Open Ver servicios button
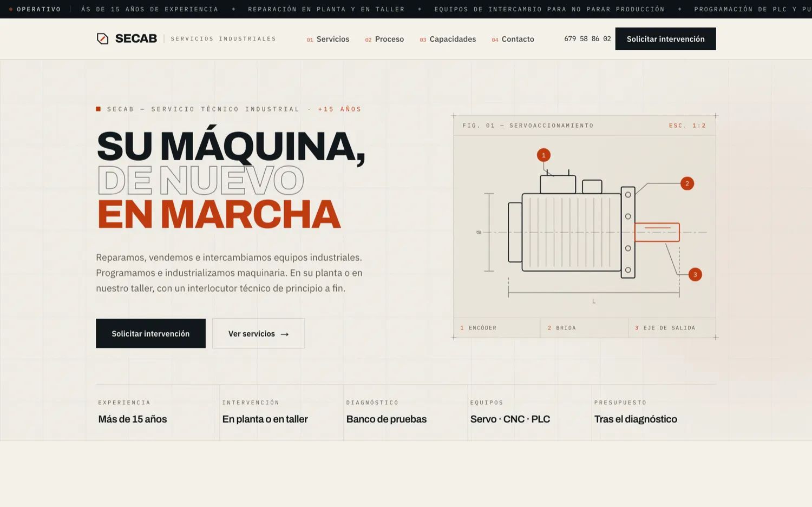The width and height of the screenshot is (812, 507). (258, 333)
